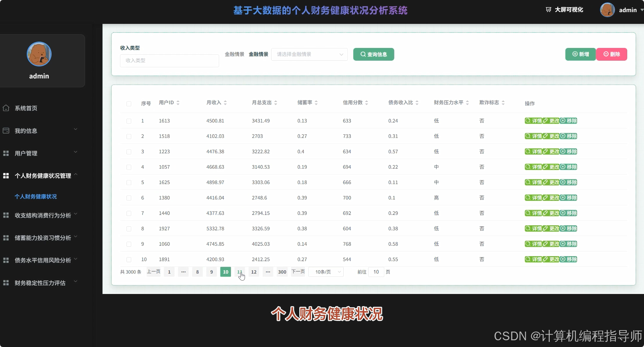Open the 金融情景 selection dropdown

click(309, 54)
